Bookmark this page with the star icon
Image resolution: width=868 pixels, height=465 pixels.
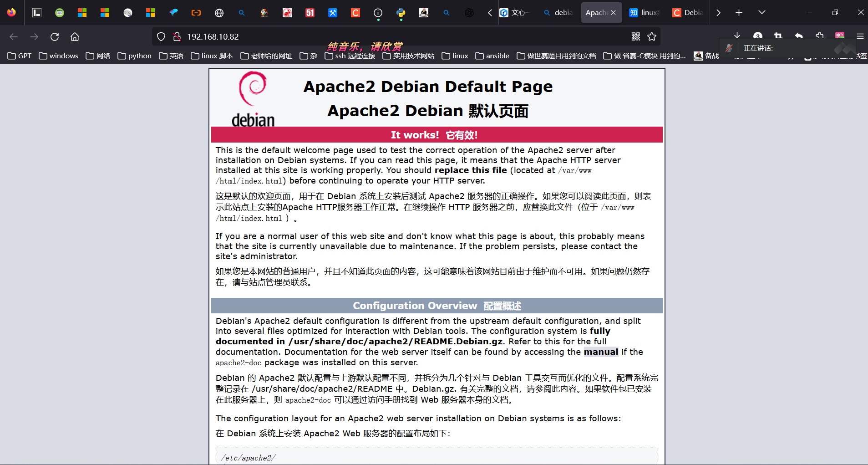point(652,37)
